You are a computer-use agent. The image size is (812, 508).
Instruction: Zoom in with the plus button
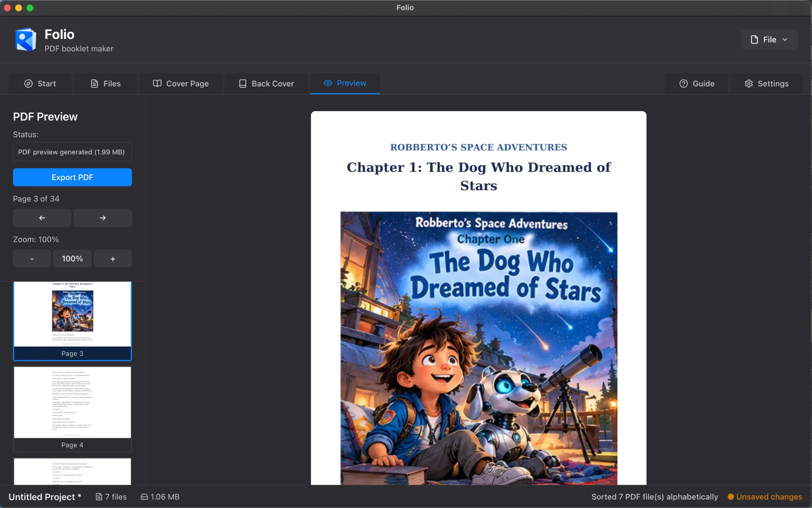(113, 259)
